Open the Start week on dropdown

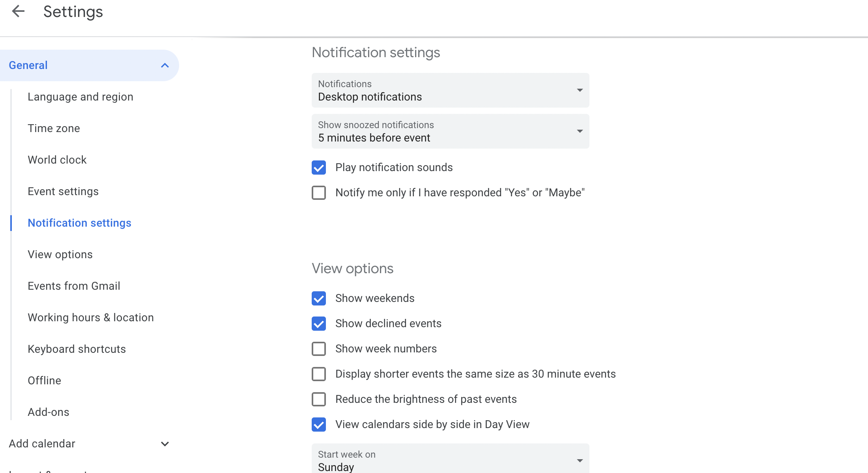[450, 460]
